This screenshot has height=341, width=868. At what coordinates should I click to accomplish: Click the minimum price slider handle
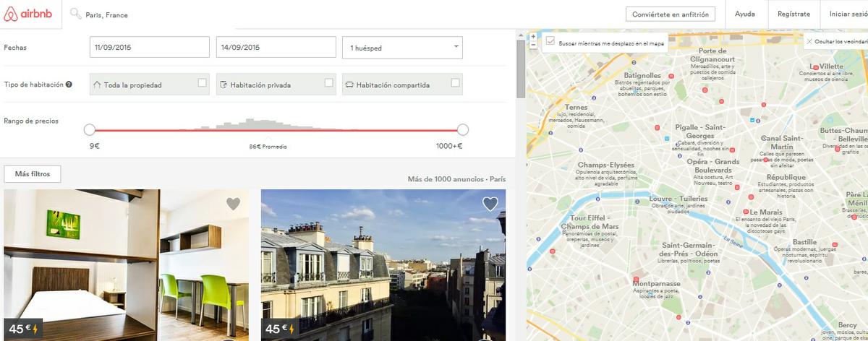point(90,130)
